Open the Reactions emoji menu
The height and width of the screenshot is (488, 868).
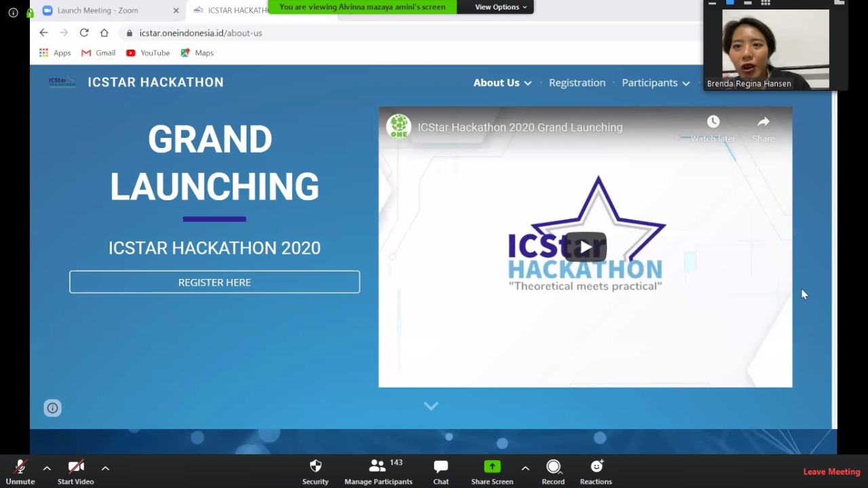point(596,471)
